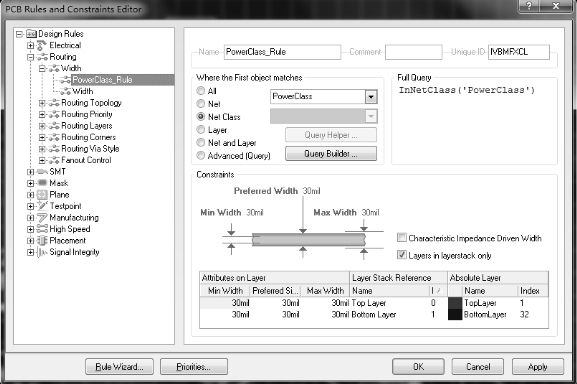Screen dimensions: 577x384
Task: Open the Rule Wizard
Action: coord(119,367)
